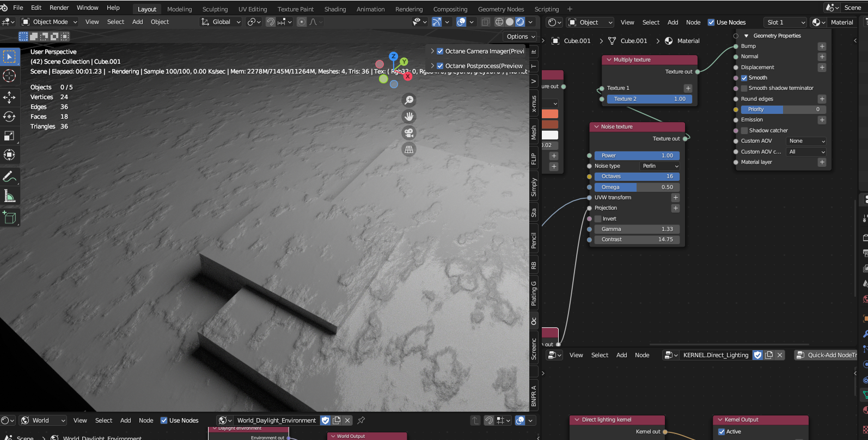Open the Object menu in 3D viewport header
The image size is (868, 440).
pos(160,22)
